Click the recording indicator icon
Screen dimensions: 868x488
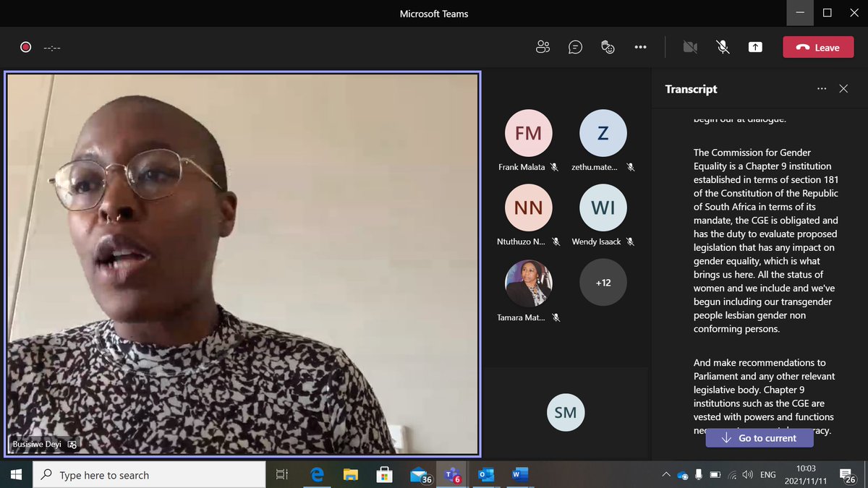(25, 47)
